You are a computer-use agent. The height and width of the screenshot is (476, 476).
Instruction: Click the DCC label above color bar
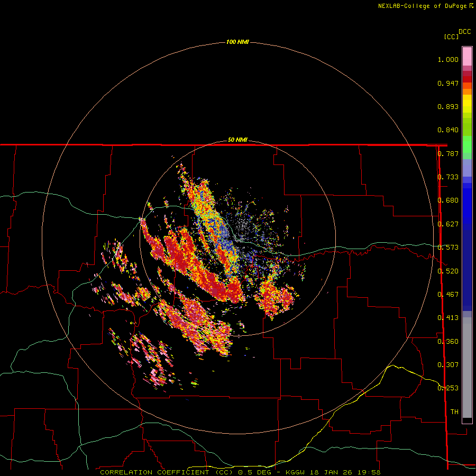(x=464, y=32)
